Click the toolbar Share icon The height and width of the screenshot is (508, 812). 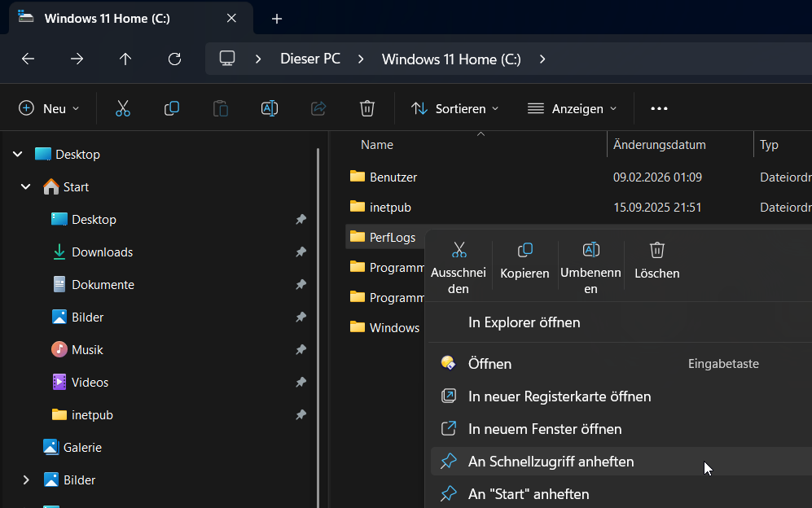click(318, 108)
